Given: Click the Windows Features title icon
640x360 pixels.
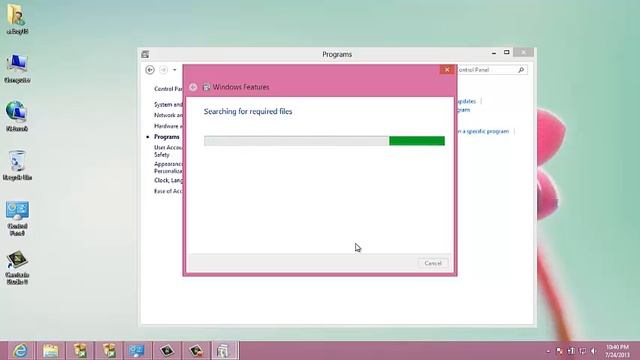Looking at the screenshot, I should (206, 87).
